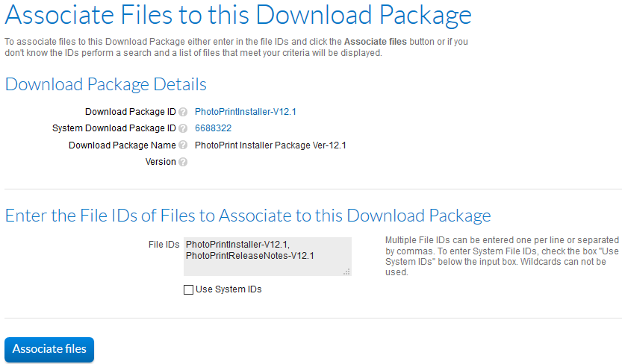Click the Multiple File IDs hint text
Image resolution: width=622 pixels, height=364 pixels.
pyautogui.click(x=502, y=256)
